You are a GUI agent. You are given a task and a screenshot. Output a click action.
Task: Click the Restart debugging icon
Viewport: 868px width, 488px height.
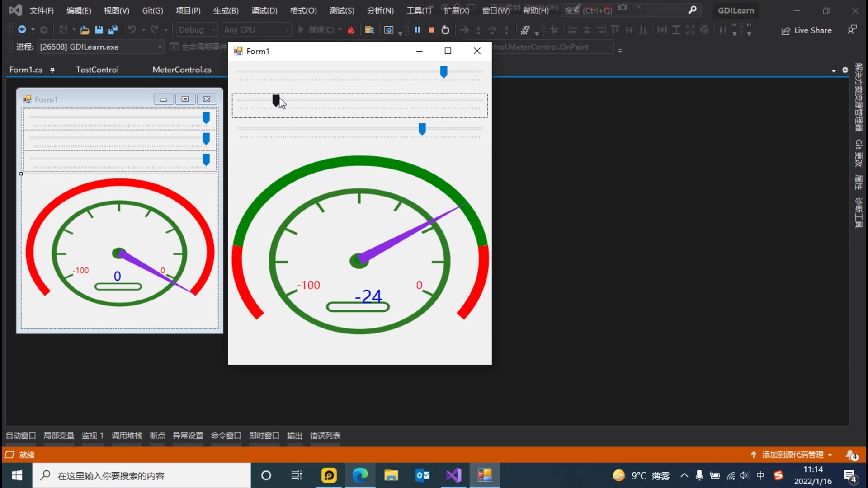tap(445, 30)
